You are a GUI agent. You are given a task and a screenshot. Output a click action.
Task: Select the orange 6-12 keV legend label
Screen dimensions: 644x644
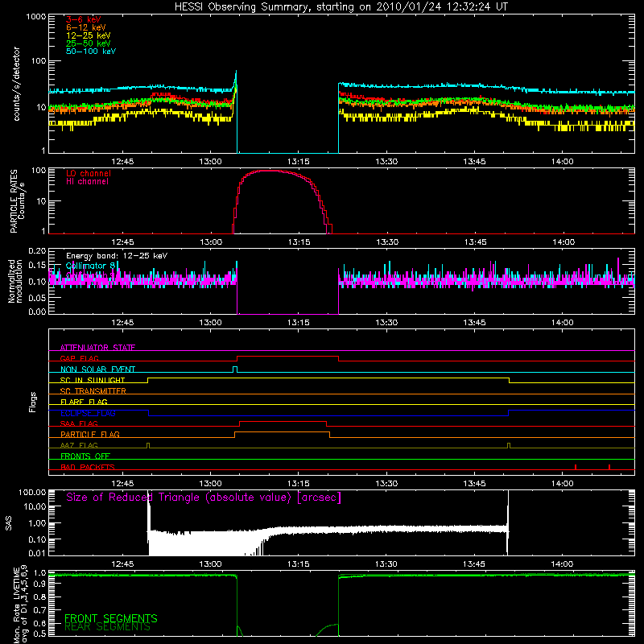(86, 27)
